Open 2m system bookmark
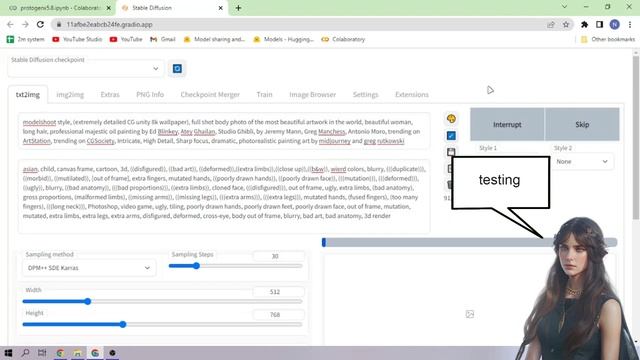The image size is (640, 360). point(26,39)
